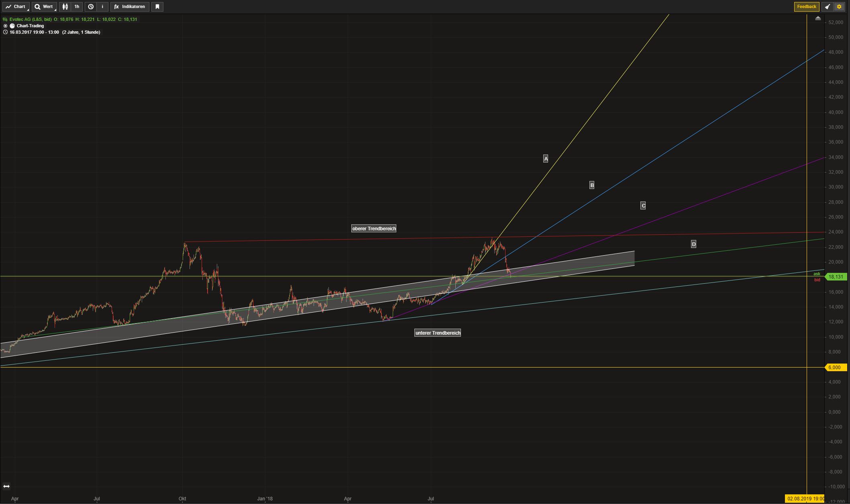Collapse the price axis via the eject triangle
This screenshot has width=850, height=504.
(x=818, y=18)
